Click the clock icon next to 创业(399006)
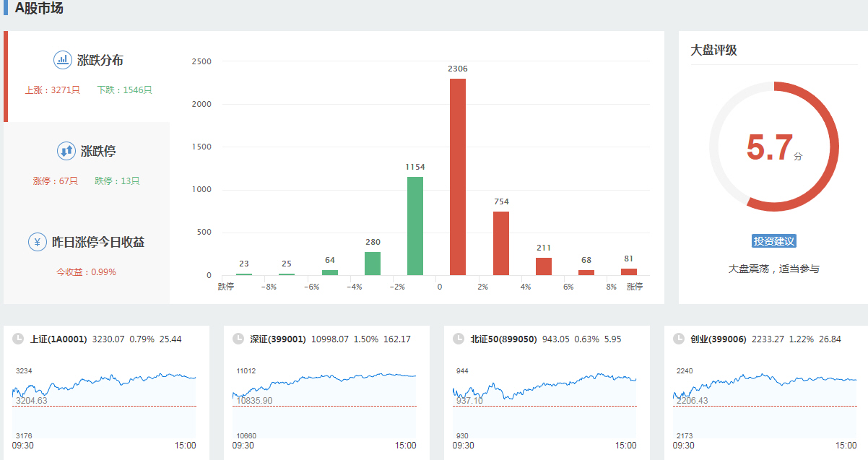The width and height of the screenshot is (868, 460). pos(678,339)
